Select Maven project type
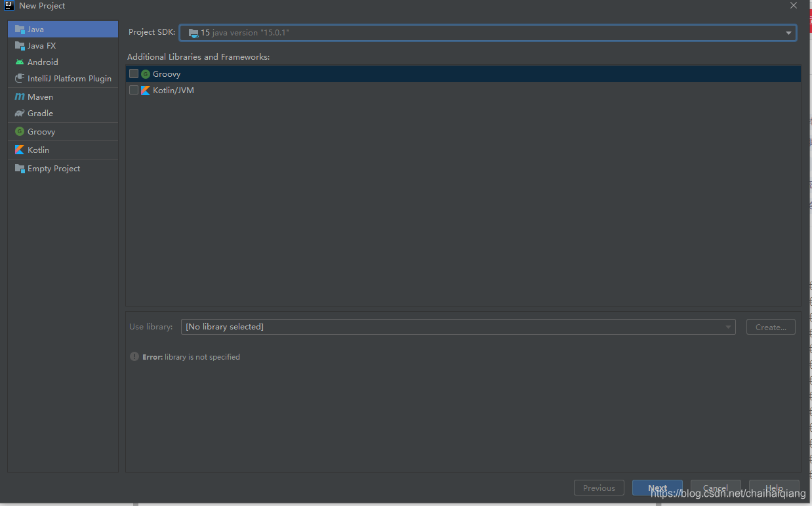Screen dimensions: 812x506 pos(63,97)
